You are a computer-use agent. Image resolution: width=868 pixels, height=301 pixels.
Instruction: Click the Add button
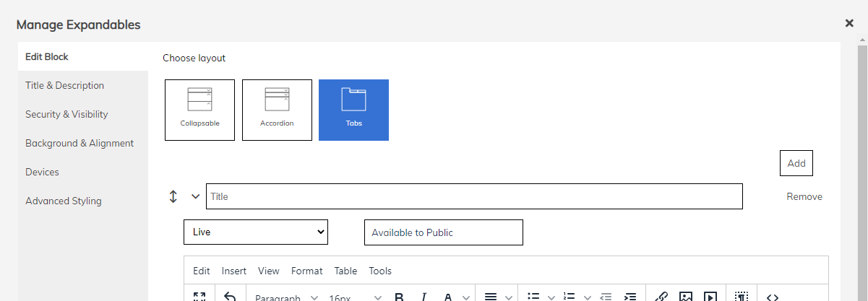click(x=796, y=163)
